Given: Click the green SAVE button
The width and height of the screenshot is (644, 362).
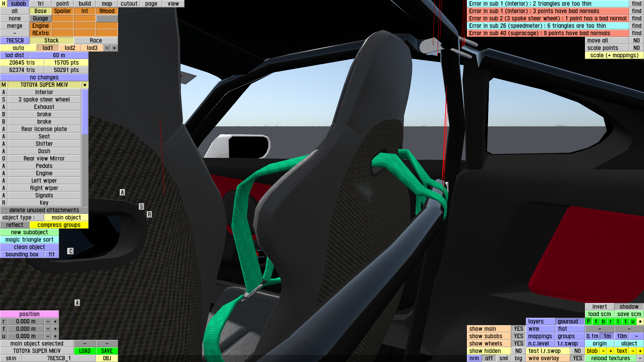Looking at the screenshot, I should [x=107, y=351].
